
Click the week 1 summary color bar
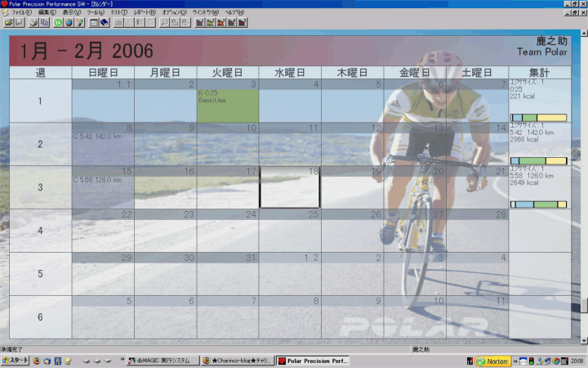point(538,118)
